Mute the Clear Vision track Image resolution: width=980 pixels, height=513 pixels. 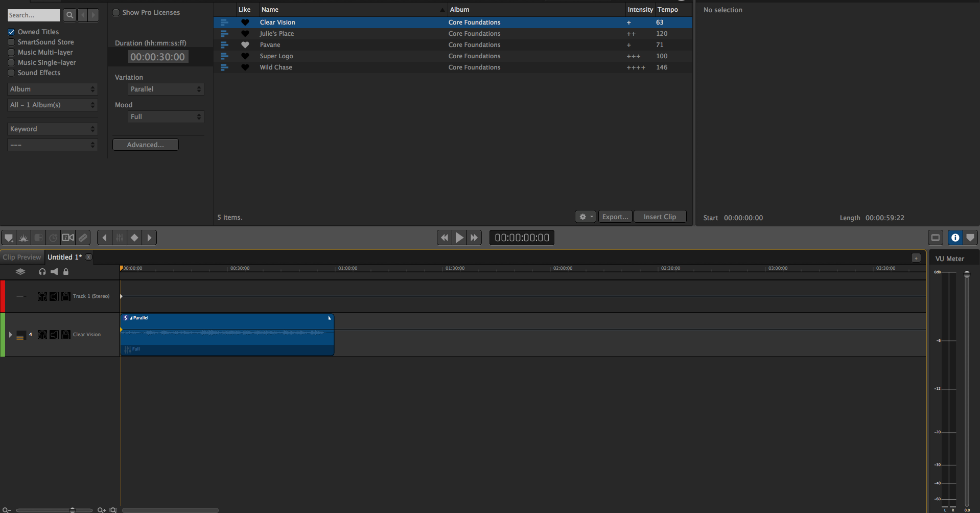pyautogui.click(x=54, y=335)
